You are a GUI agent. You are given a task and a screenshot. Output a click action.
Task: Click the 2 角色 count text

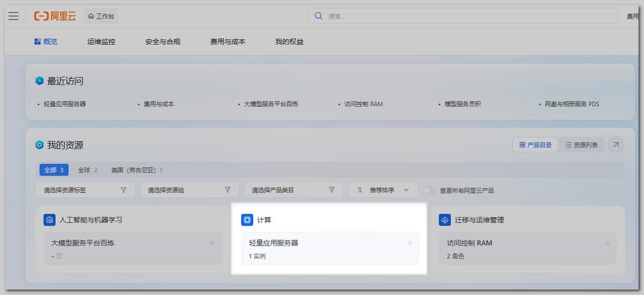pyautogui.click(x=455, y=256)
